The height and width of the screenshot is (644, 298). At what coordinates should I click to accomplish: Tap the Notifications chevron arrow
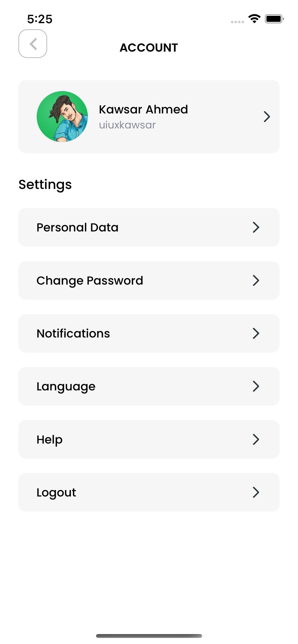[256, 333]
